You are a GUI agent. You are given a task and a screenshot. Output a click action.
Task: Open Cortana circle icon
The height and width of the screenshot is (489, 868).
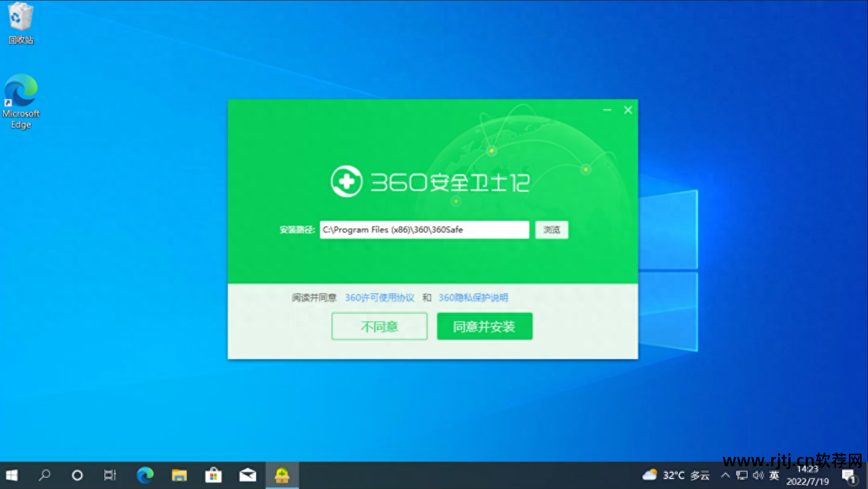(77, 475)
